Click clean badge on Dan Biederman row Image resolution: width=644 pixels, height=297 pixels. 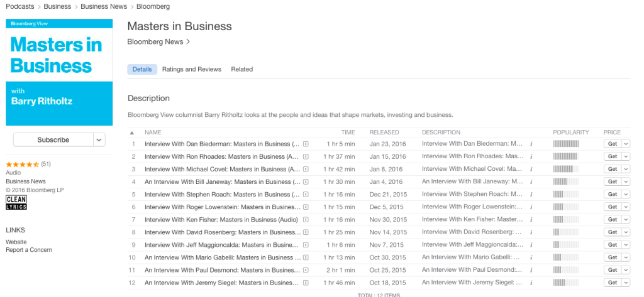pyautogui.click(x=306, y=144)
